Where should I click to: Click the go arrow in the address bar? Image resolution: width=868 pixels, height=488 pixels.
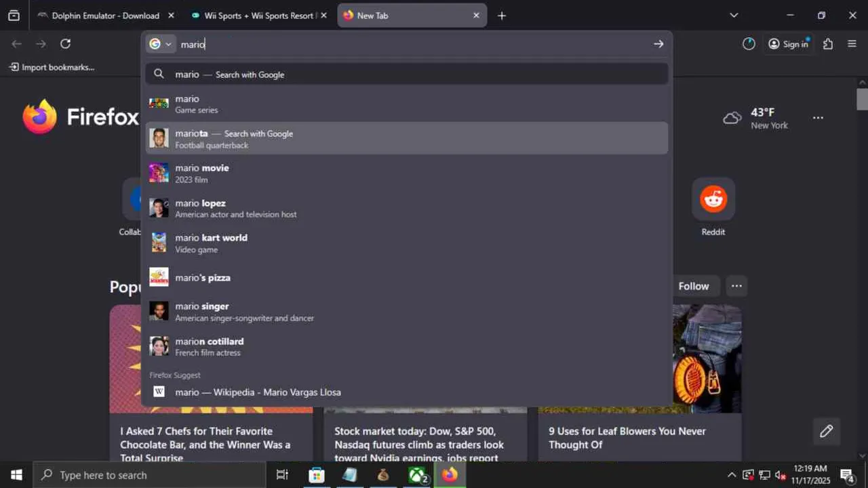(x=658, y=44)
